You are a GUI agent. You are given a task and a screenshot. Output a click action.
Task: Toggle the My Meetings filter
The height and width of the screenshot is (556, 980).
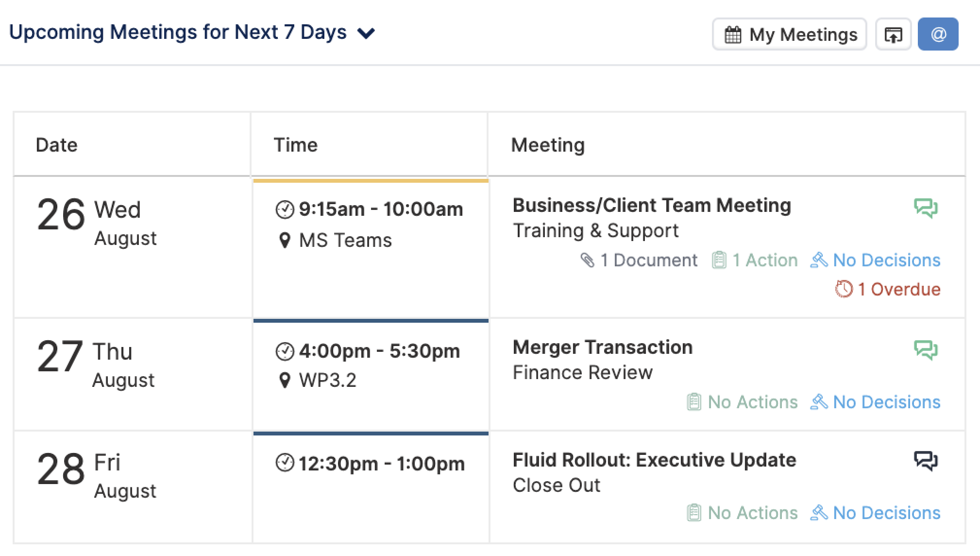(790, 35)
